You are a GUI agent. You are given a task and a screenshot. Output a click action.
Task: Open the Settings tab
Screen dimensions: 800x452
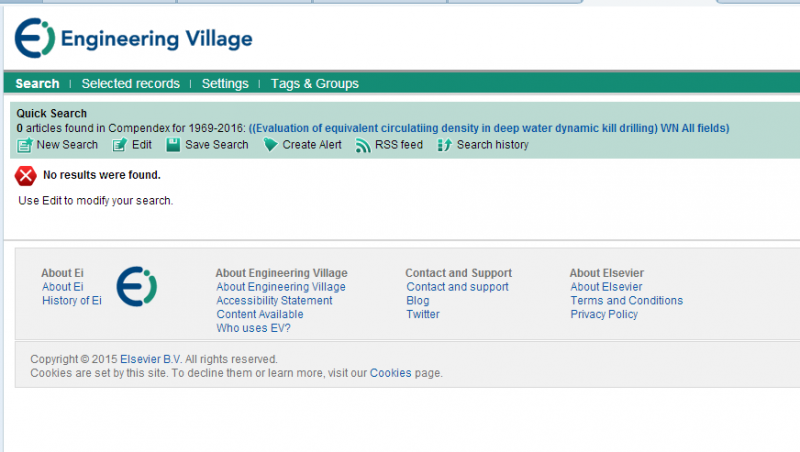point(225,83)
